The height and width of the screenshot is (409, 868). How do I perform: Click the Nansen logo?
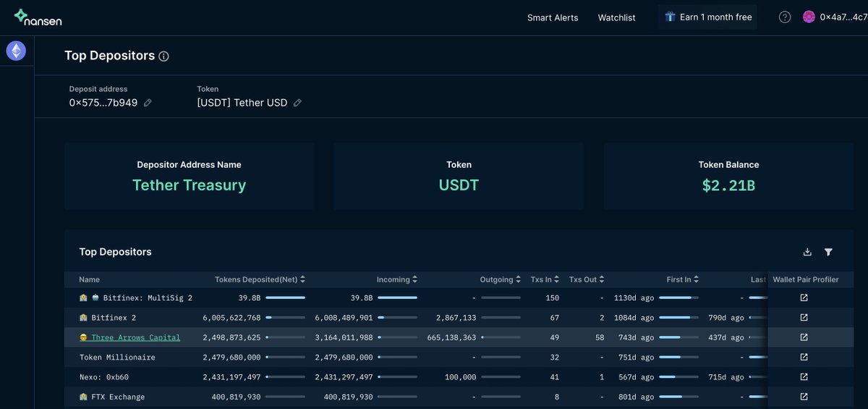coord(38,17)
